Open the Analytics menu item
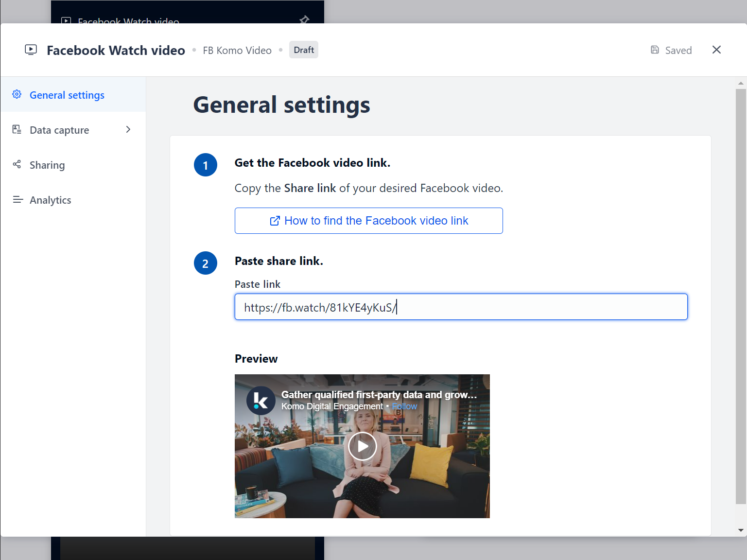The image size is (747, 560). click(x=50, y=200)
